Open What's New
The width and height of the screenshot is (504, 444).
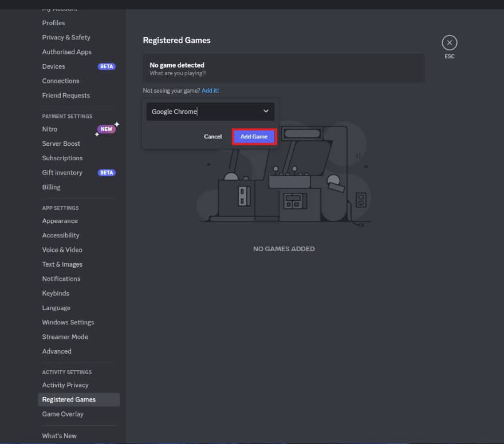59,435
